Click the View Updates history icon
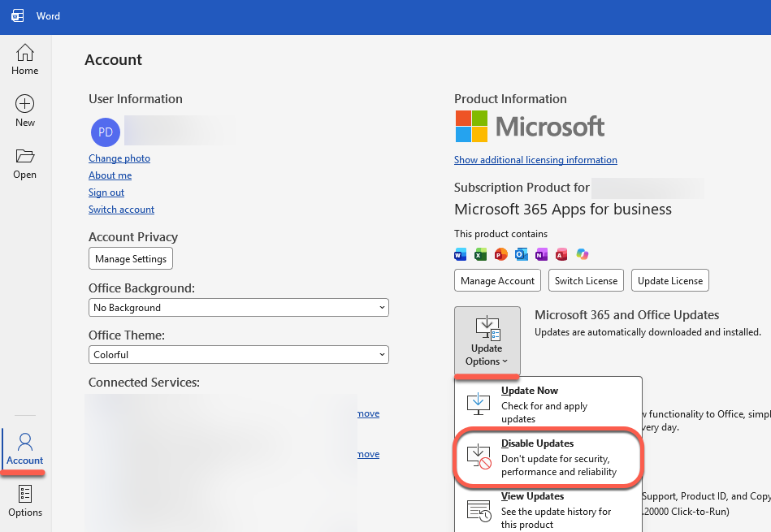Screen dimensions: 771x532 tap(479, 511)
